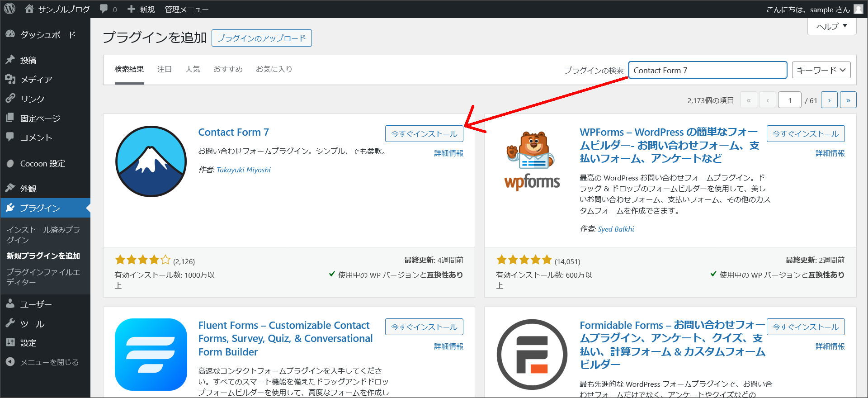Open ツール in the sidebar menu
This screenshot has width=868, height=398.
coord(32,324)
